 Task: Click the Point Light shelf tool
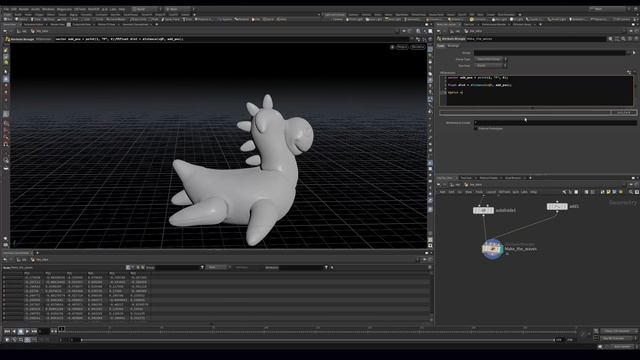coord(355,19)
